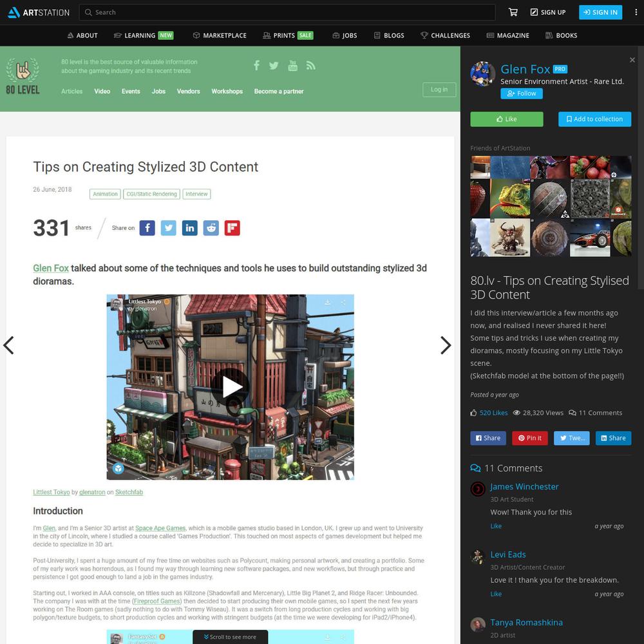Image resolution: width=644 pixels, height=644 pixels.
Task: Open 80 Level Articles tab
Action: [x=72, y=91]
